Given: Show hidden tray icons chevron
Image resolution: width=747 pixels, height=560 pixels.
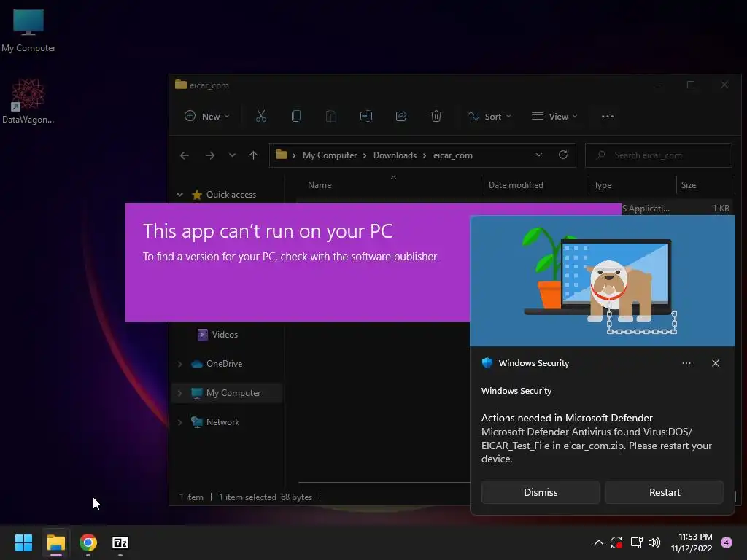Looking at the screenshot, I should tap(599, 542).
